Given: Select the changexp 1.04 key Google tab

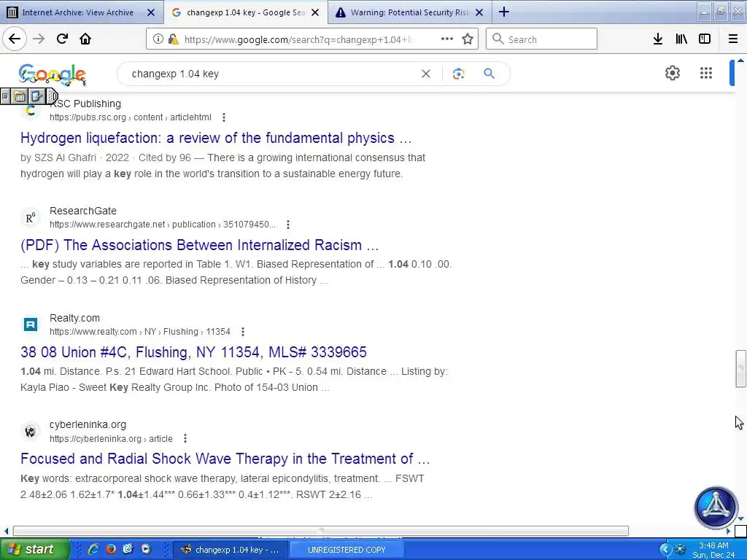Looking at the screenshot, I should point(245,12).
